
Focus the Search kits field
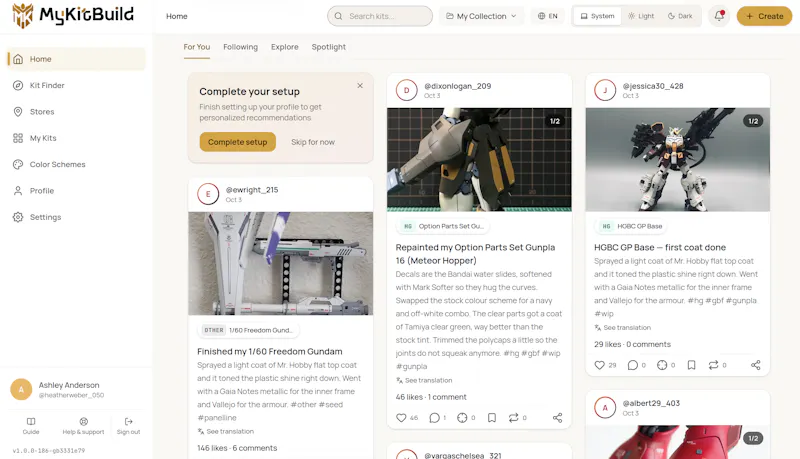coord(380,16)
